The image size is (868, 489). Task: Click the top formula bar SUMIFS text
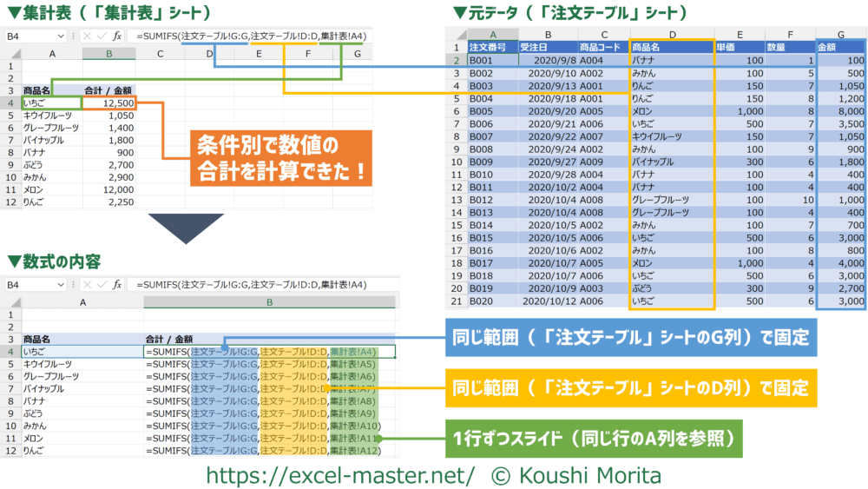click(250, 36)
